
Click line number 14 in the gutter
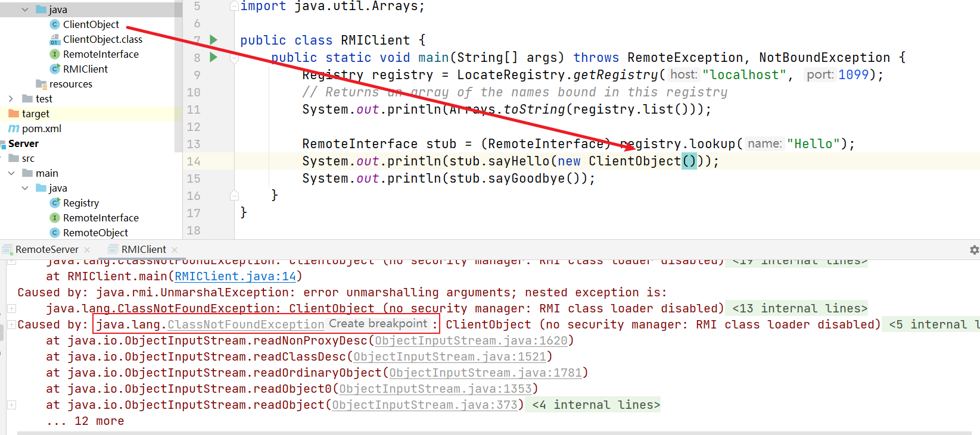(194, 161)
